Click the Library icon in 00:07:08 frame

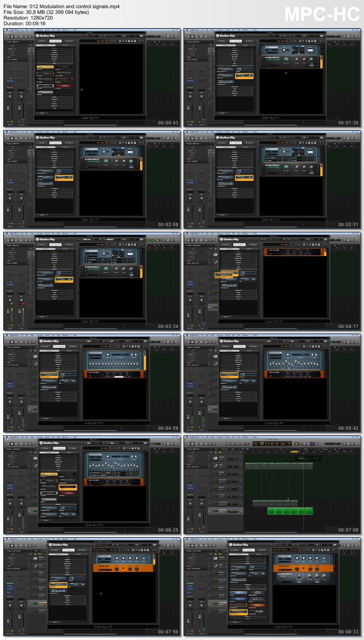188,444
